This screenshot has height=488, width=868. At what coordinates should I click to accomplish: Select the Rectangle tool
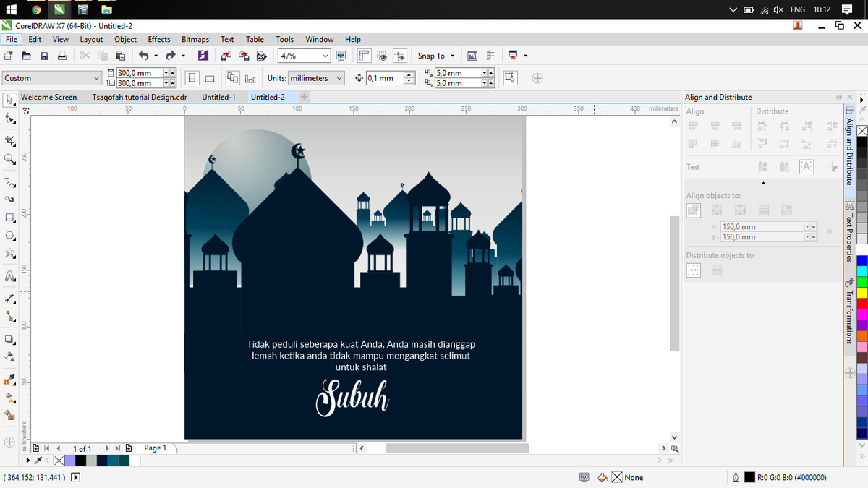click(10, 217)
